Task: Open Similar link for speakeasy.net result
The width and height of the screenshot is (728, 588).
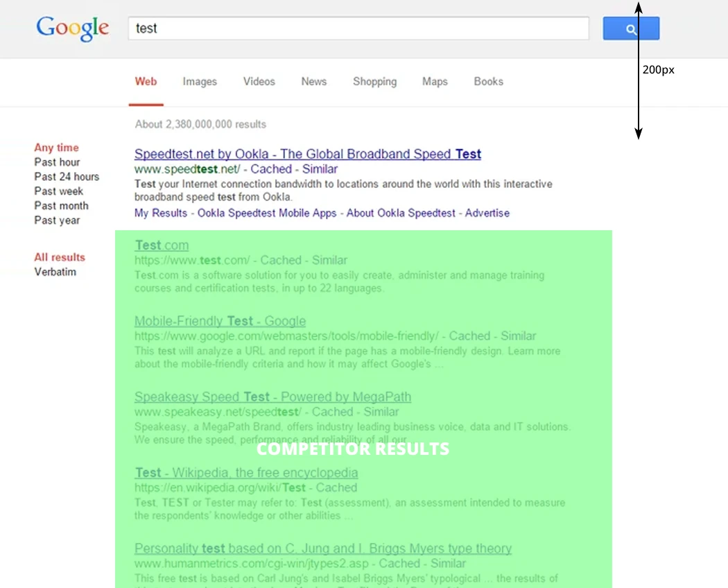Action: point(381,412)
